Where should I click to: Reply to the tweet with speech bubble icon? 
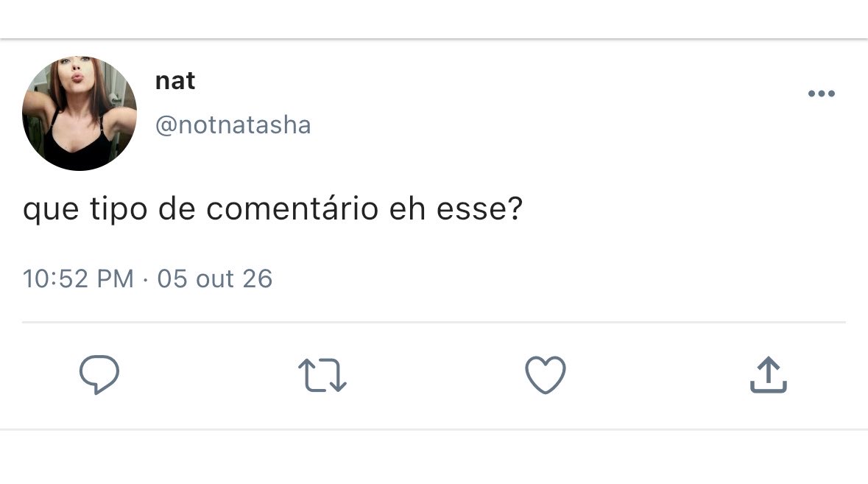tap(99, 375)
